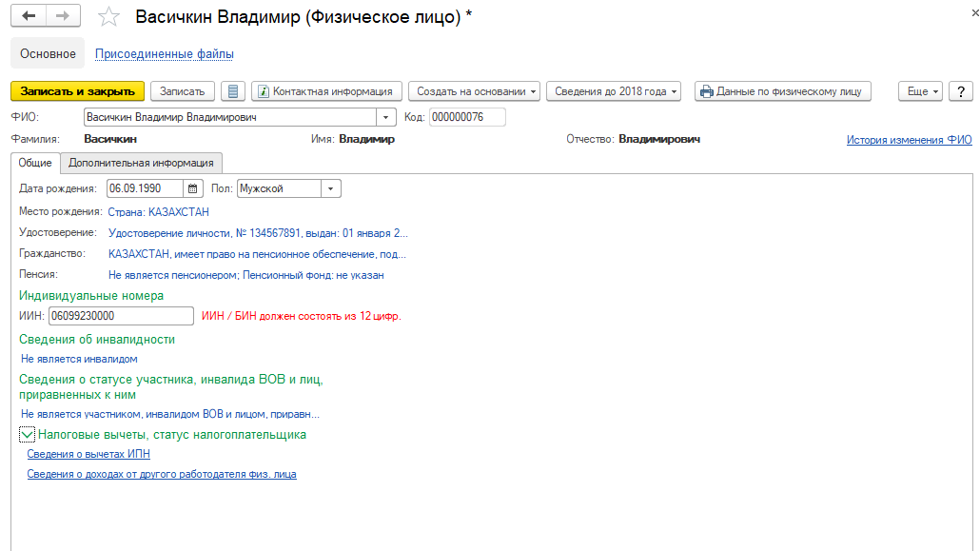Open 'Не является участником, инвалидом ВОВ' link
The image size is (980, 551).
click(x=170, y=414)
